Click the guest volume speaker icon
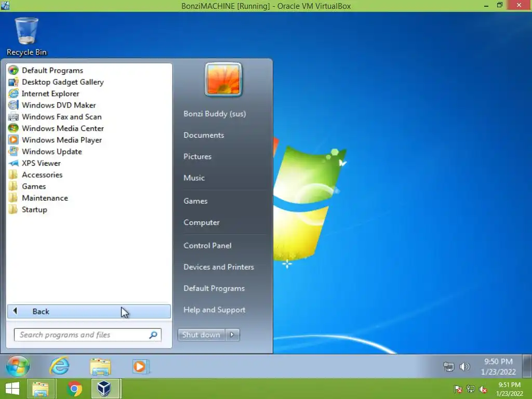 coord(464,366)
